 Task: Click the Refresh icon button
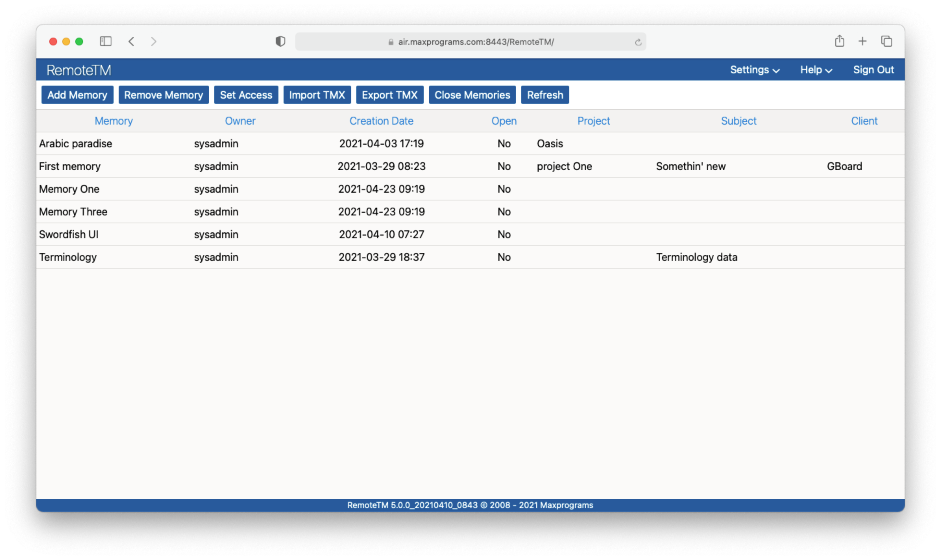click(546, 94)
